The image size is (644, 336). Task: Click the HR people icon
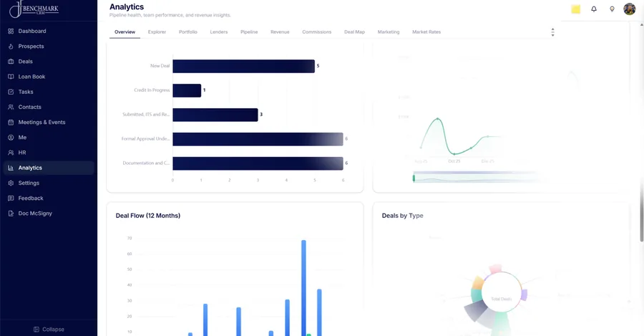click(11, 153)
